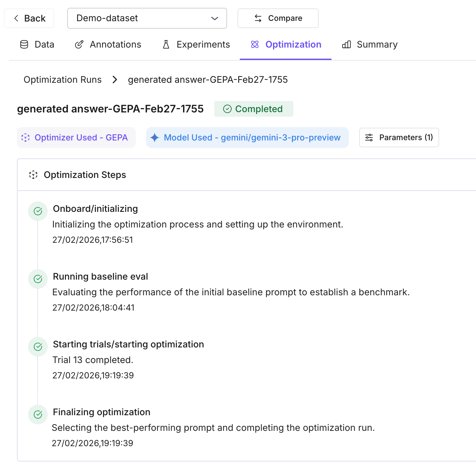Viewport: 476px width, 468px height.
Task: Click the Compare arrows icon
Action: [258, 18]
